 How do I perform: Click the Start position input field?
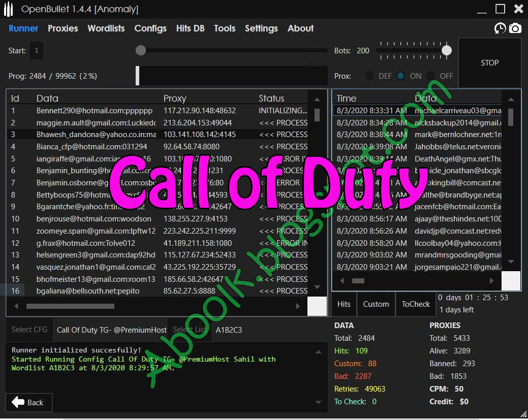pos(36,50)
